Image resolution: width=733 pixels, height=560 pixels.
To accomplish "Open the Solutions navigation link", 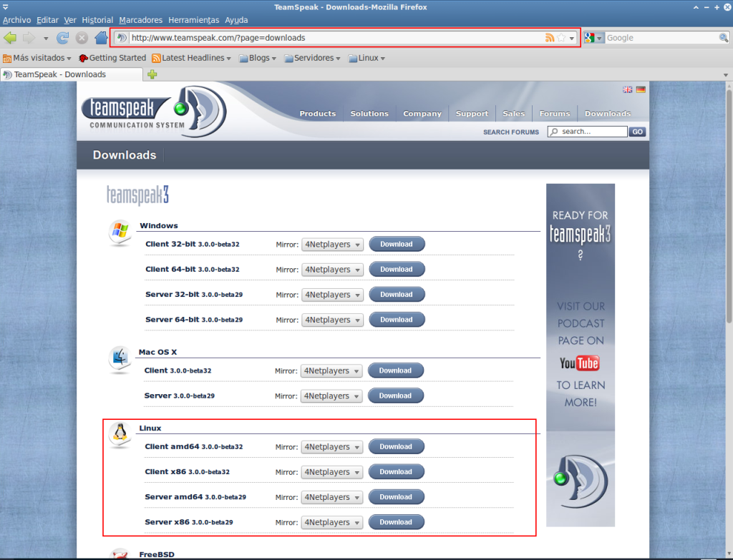I will pos(369,114).
